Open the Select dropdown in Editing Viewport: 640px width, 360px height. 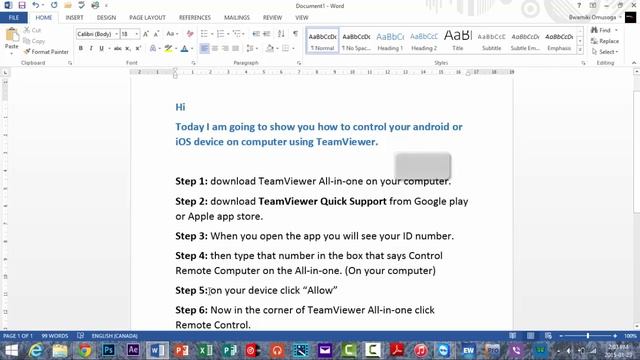605,52
